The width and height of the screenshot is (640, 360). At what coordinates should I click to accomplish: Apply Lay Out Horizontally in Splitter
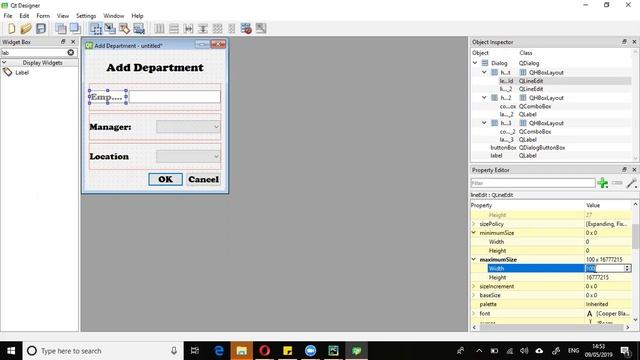point(189,29)
